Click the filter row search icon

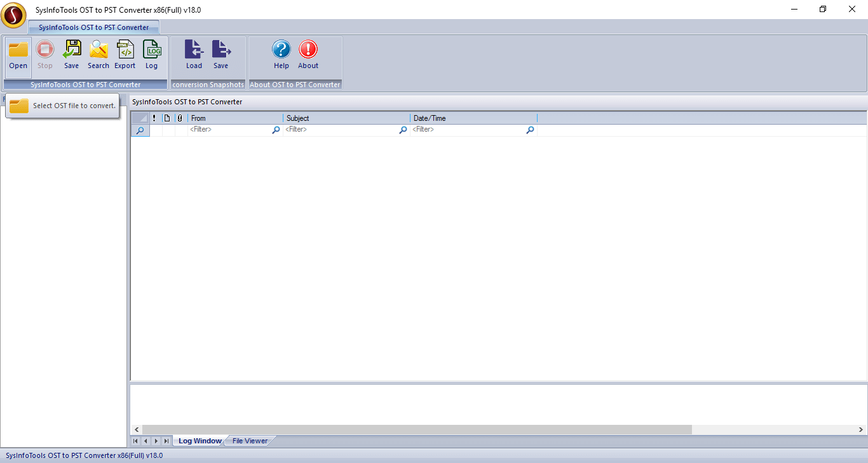coord(140,130)
